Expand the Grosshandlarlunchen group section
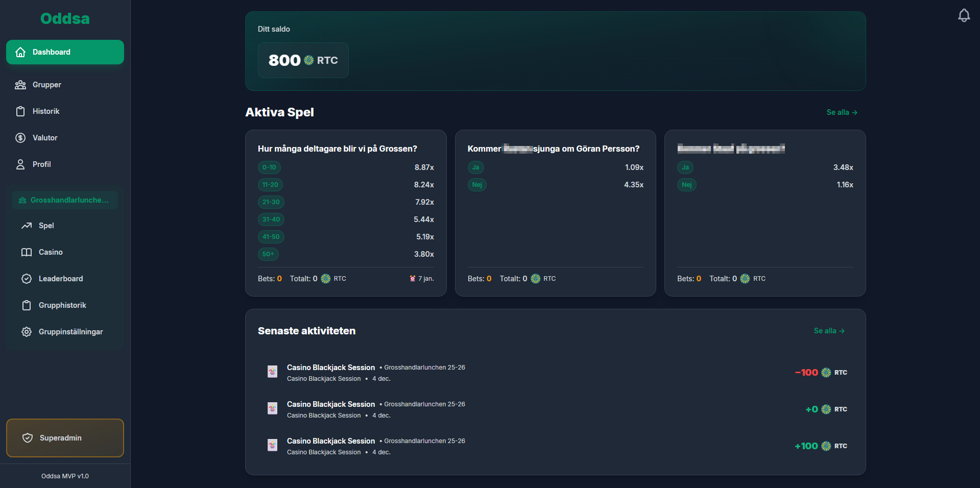This screenshot has width=980, height=488. (x=65, y=200)
